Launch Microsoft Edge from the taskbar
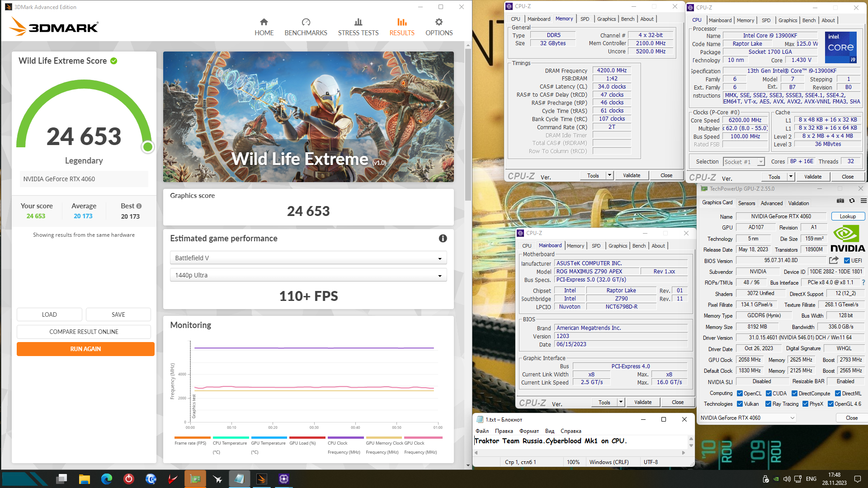The height and width of the screenshot is (488, 868). tap(107, 479)
